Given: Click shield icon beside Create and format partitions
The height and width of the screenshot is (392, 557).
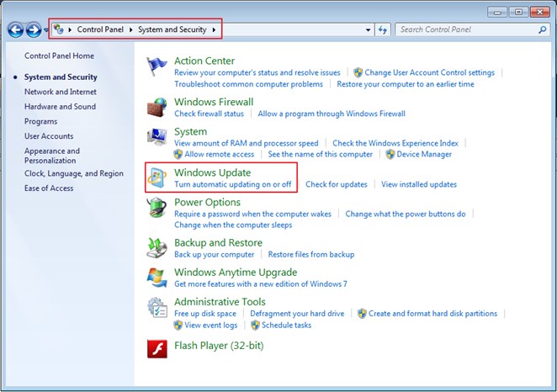Looking at the screenshot, I should coord(362,314).
